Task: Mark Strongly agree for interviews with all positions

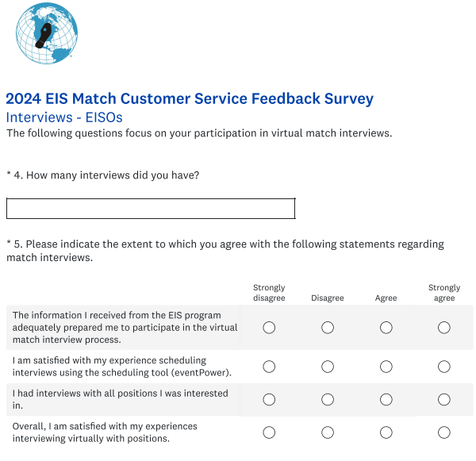Action: (444, 399)
